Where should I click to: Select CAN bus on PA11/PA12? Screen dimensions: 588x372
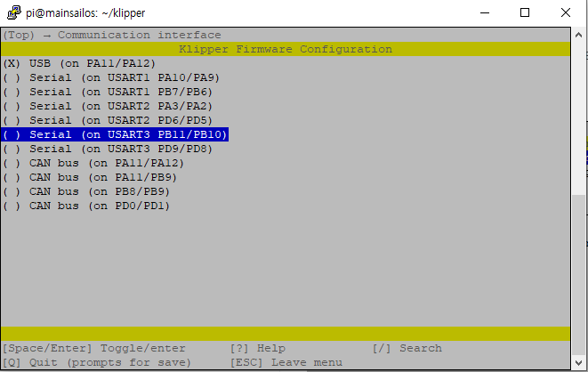click(93, 163)
